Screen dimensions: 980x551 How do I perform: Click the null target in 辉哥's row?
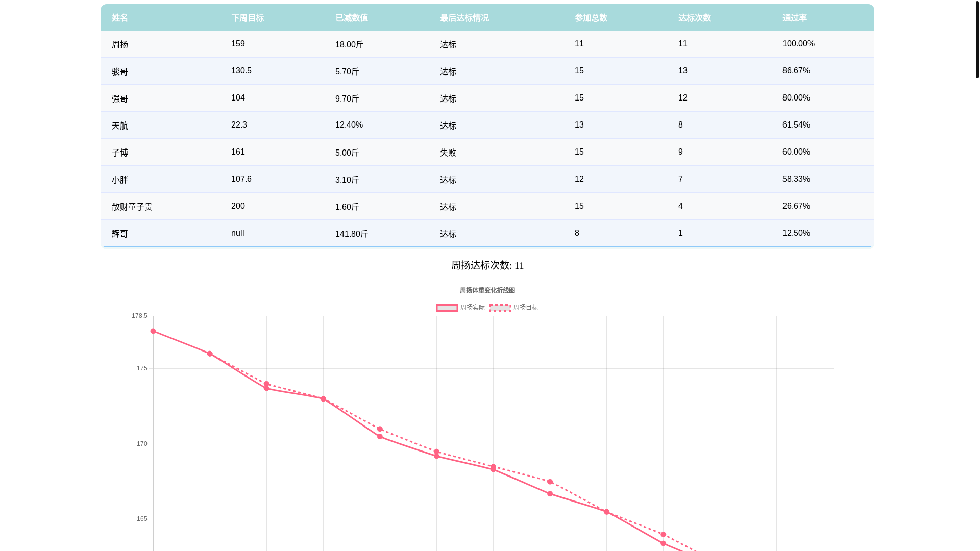[x=238, y=233]
